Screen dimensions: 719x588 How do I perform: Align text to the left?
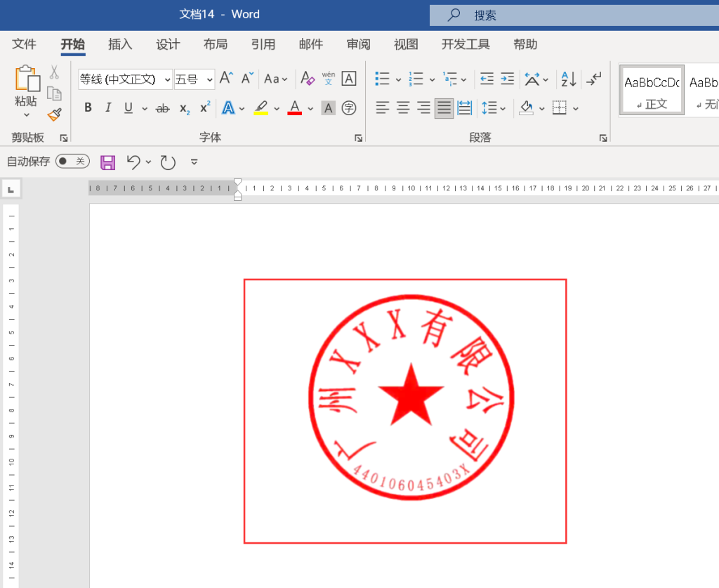383,108
